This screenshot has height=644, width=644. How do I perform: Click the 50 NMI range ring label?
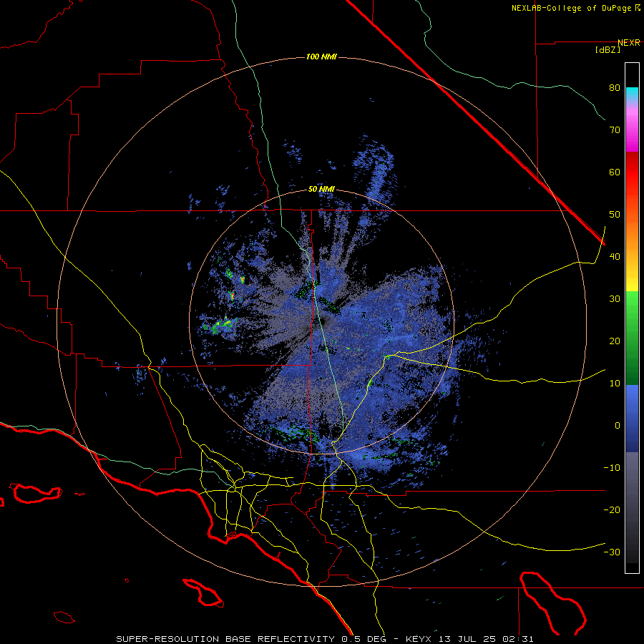pos(321,190)
